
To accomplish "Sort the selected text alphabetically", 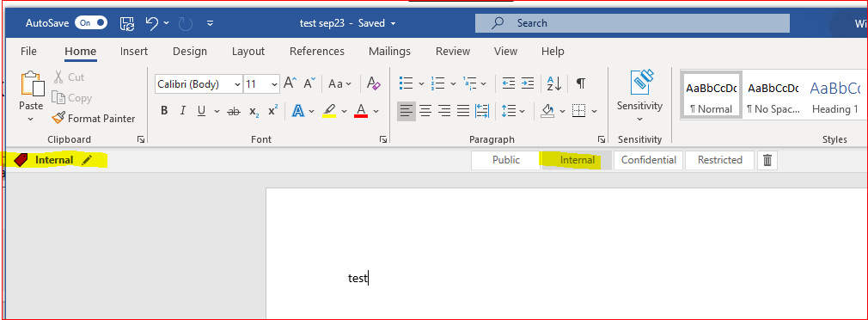I will pos(554,83).
